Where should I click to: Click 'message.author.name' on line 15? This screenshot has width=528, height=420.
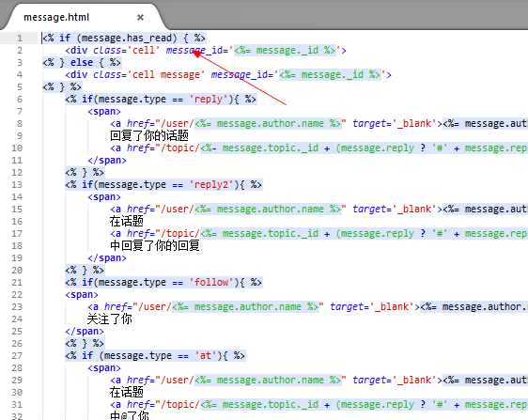point(270,210)
